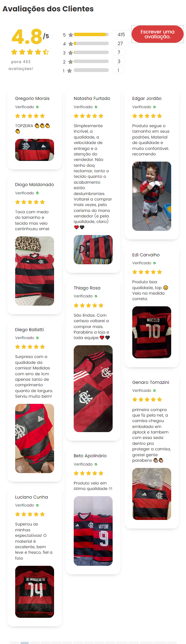Viewport: 186px width, 644px height.
Task: Click the verified checkmark icon for Edgar Jordão
Action: 155,107
